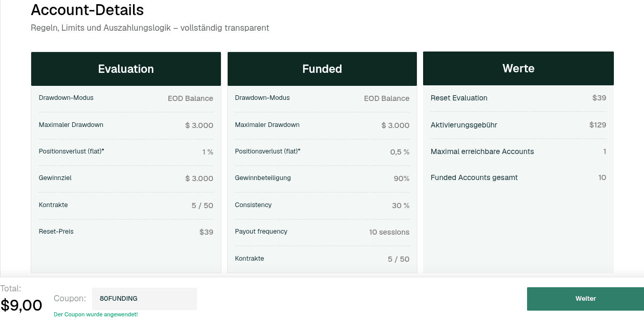Focus the Coupon field containing 80FUNDING
Viewport: 644px width, 320px height.
tap(144, 299)
